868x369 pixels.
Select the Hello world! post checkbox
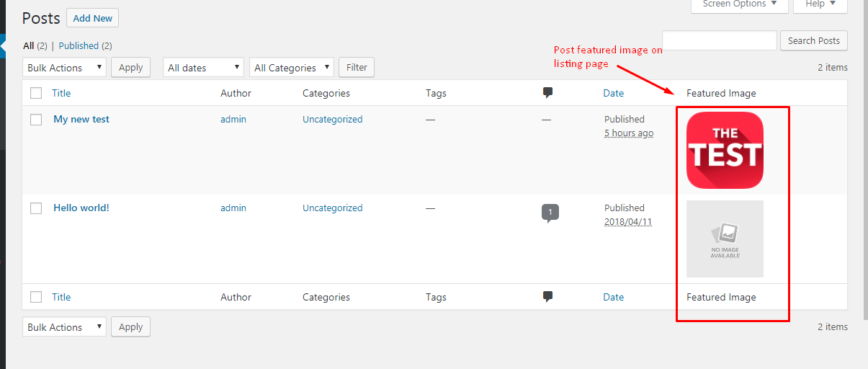pyautogui.click(x=36, y=208)
